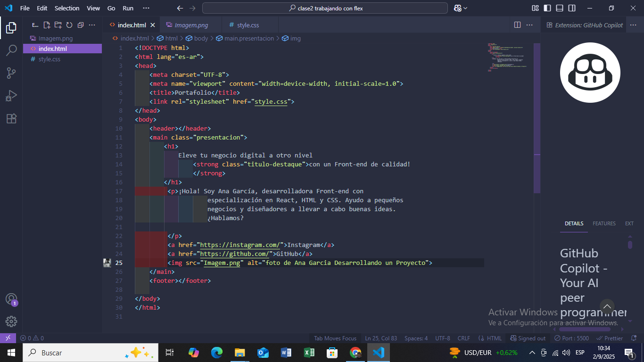Viewport: 644px width, 362px height.
Task: Refresh the Explorer file list
Action: pos(69,25)
